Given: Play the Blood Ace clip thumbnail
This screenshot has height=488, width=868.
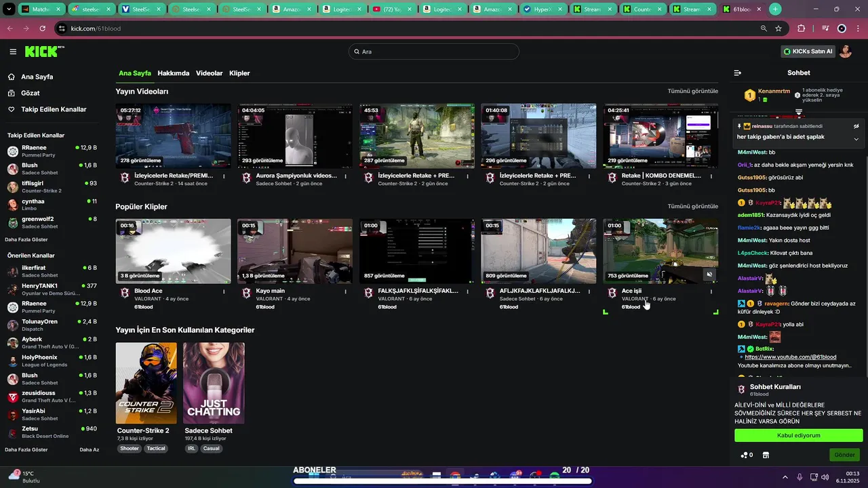Looking at the screenshot, I should click(173, 251).
